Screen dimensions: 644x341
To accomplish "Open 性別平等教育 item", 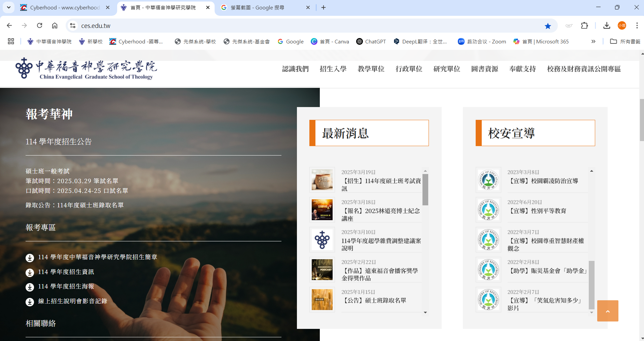I will point(537,211).
